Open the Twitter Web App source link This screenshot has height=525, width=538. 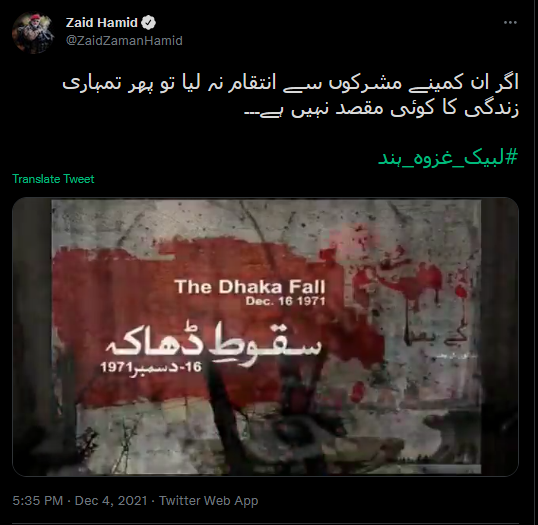pyautogui.click(x=209, y=501)
